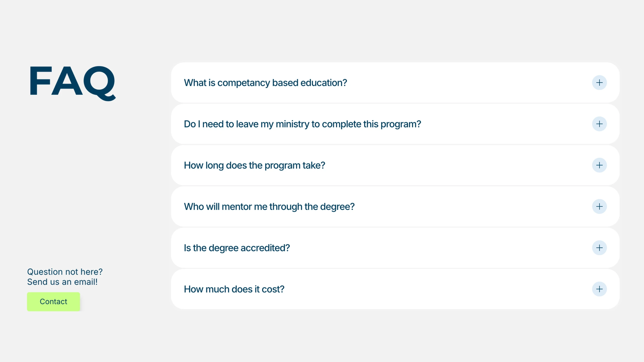Viewport: 644px width, 362px height.
Task: Expand the "How much does it cost?" question
Action: coord(234,289)
